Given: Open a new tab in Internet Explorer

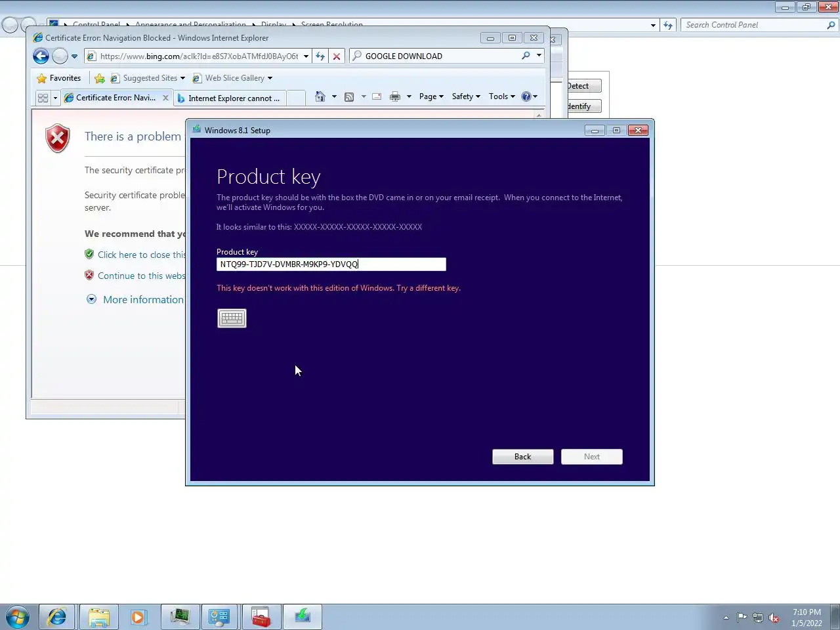Looking at the screenshot, I should pos(296,98).
